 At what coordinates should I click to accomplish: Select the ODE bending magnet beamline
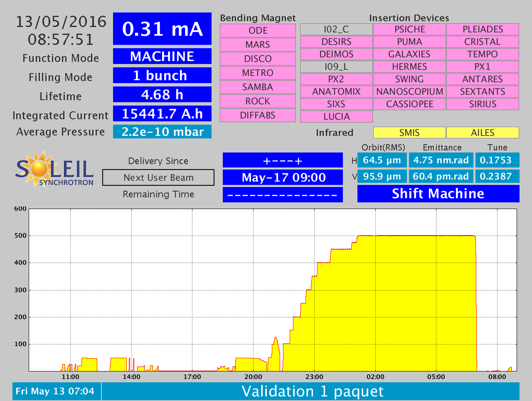[x=258, y=30]
